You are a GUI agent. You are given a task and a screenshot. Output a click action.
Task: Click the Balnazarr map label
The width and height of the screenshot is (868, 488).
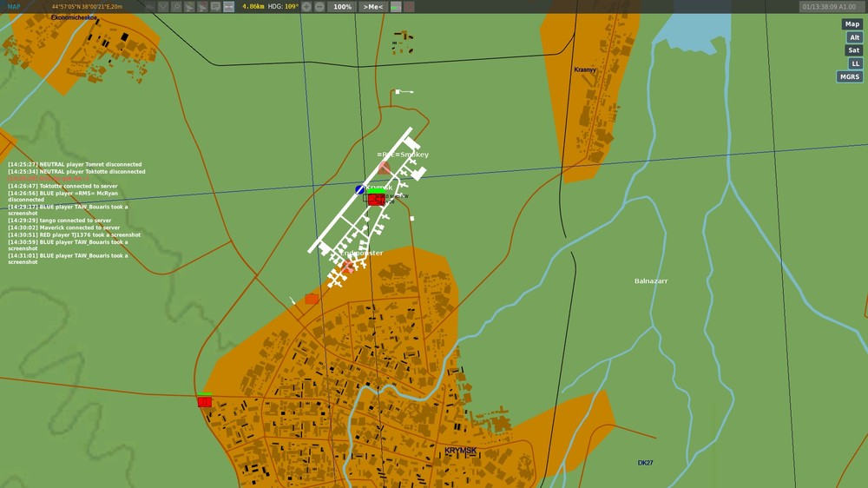(x=651, y=280)
